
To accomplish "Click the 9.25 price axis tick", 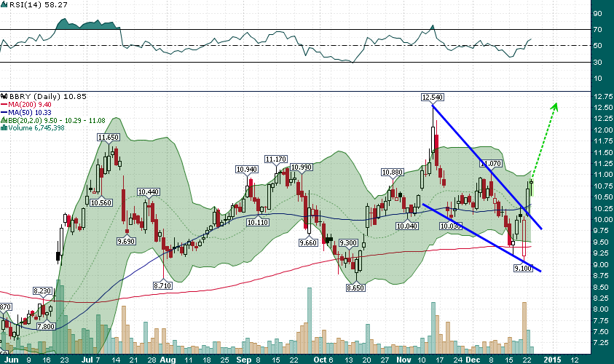I will click(602, 253).
